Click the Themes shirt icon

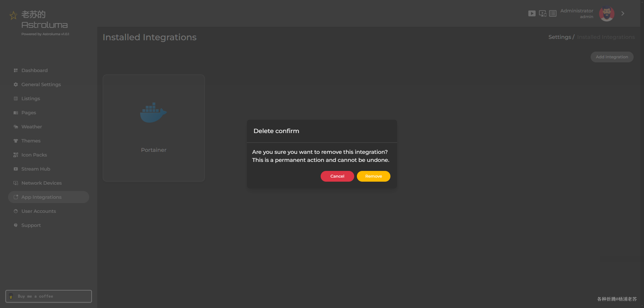tap(16, 141)
